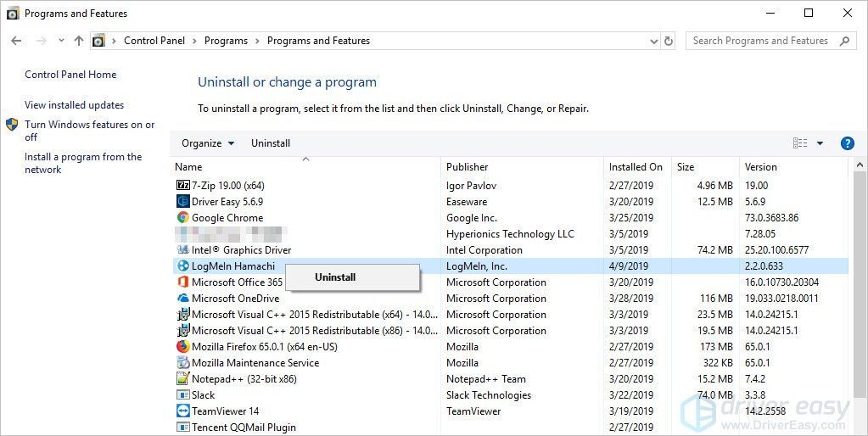The image size is (868, 436).
Task: Open View installed updates link
Action: (x=74, y=105)
